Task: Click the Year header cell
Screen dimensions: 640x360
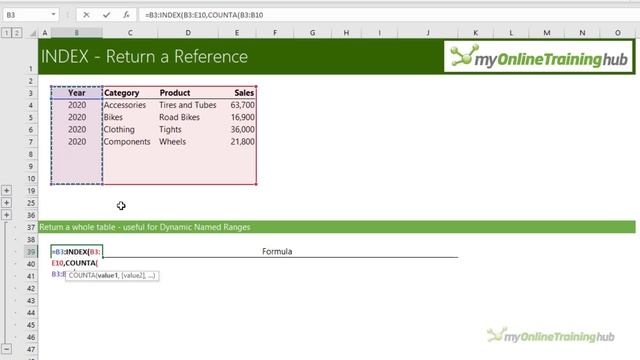Action: coord(77,93)
